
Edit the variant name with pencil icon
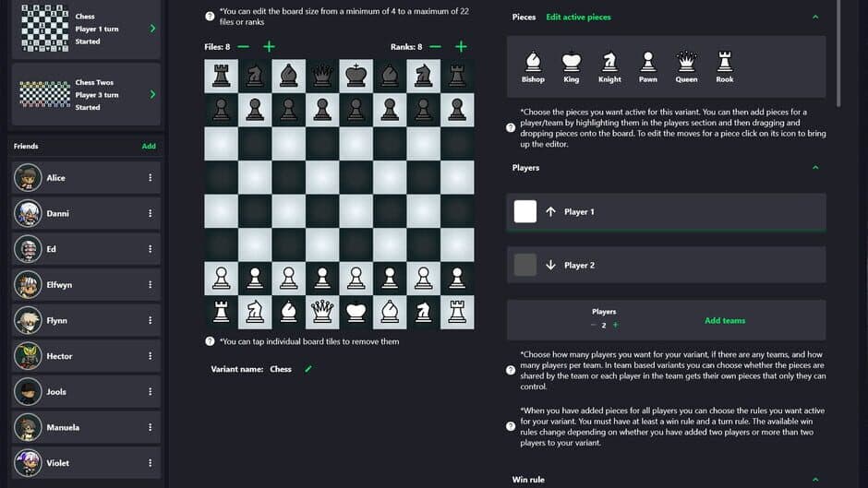click(308, 369)
